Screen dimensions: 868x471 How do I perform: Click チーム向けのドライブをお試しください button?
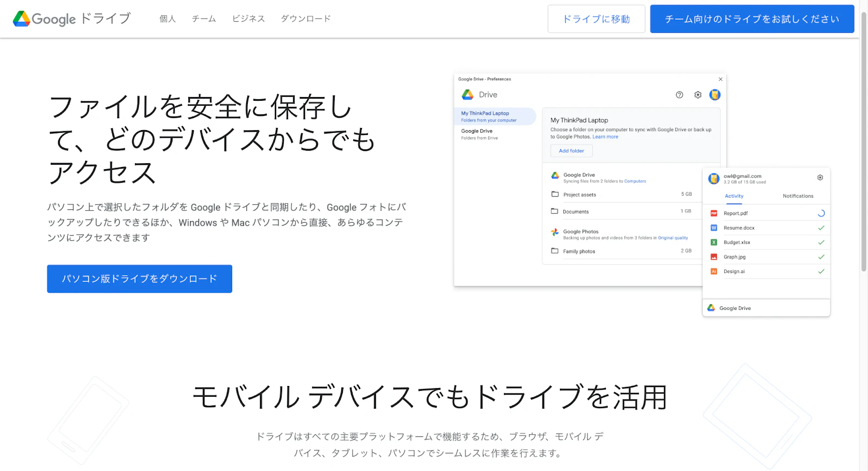(752, 19)
